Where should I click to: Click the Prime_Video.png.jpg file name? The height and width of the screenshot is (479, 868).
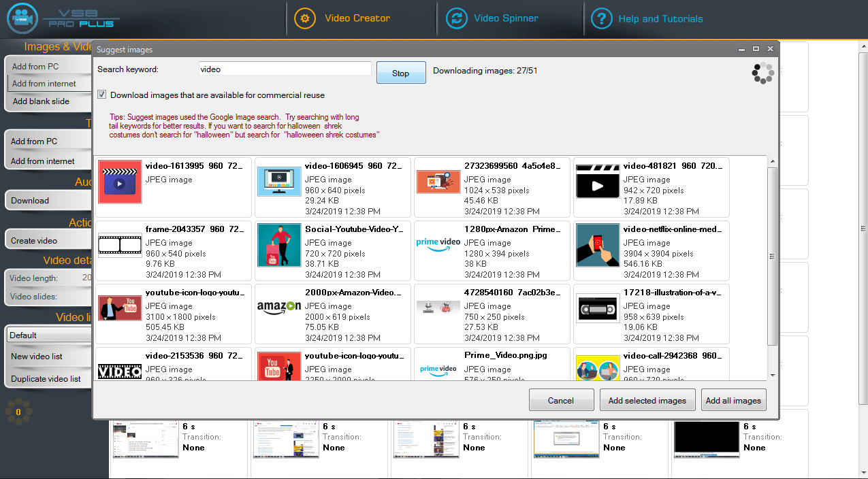click(x=506, y=355)
